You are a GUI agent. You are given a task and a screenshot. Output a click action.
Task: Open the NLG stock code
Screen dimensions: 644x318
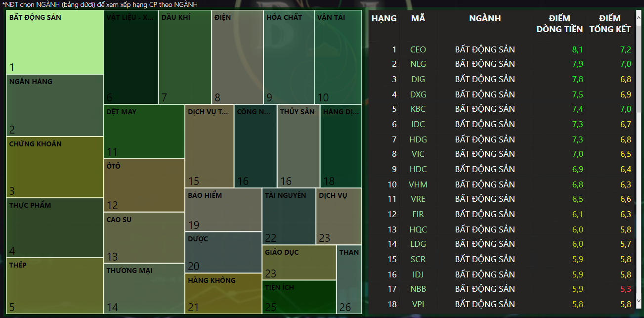418,64
